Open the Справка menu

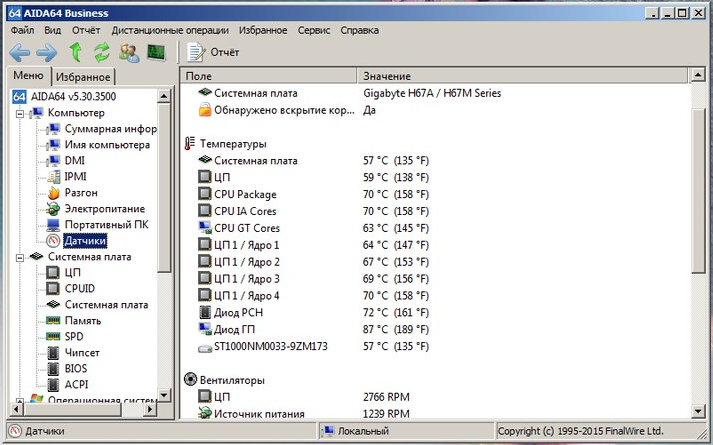tap(360, 30)
